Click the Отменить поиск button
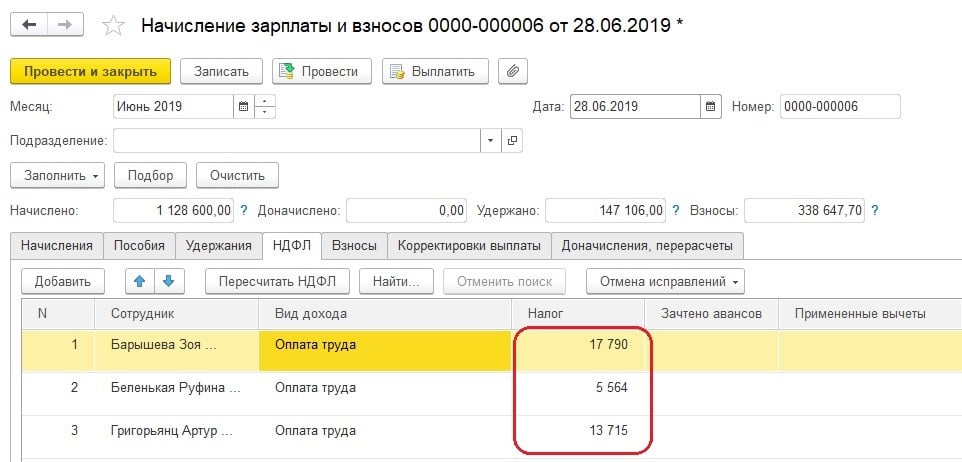This screenshot has width=962, height=462. pos(504,282)
